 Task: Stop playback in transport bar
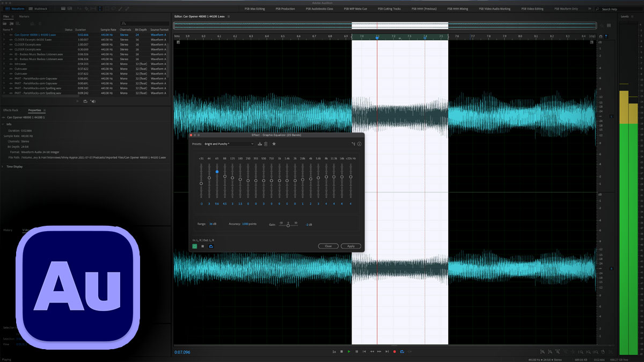tap(341, 352)
